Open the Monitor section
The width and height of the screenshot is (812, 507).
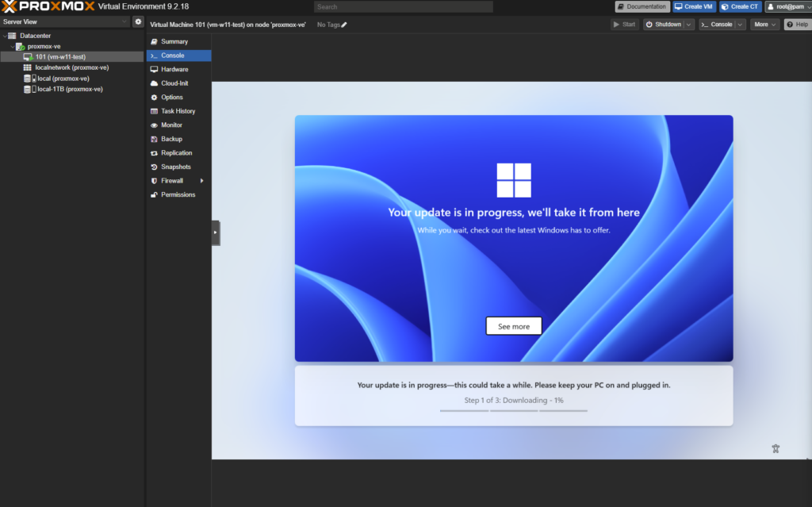click(x=178, y=125)
